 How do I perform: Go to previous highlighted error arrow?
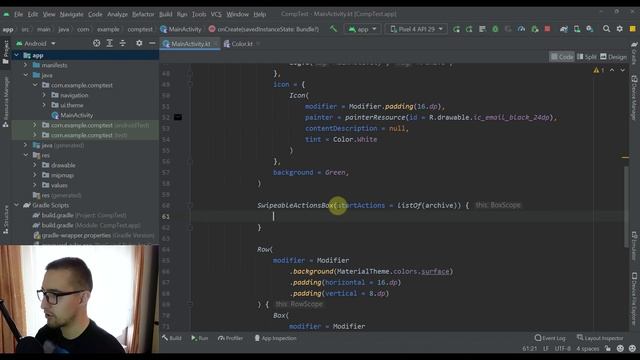coord(612,70)
